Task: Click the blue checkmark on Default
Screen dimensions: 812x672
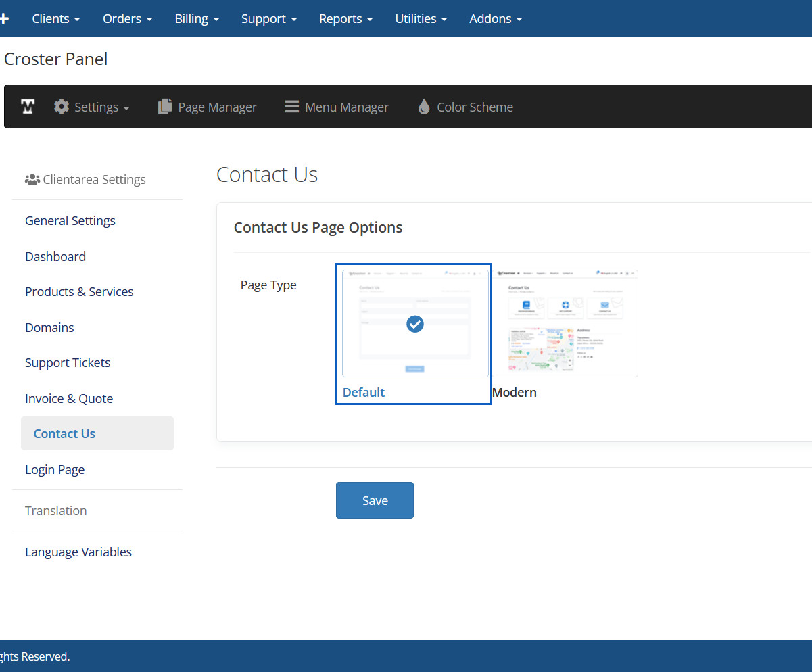Action: tap(415, 325)
